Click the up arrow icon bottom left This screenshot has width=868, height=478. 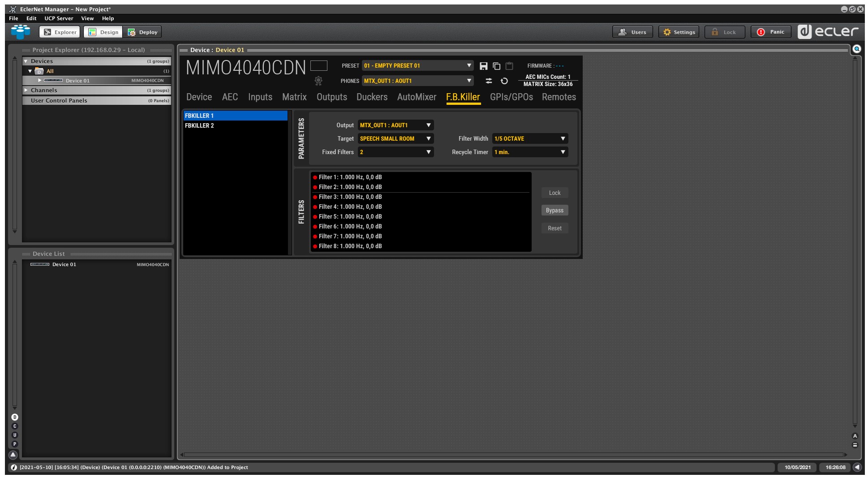pos(13,455)
